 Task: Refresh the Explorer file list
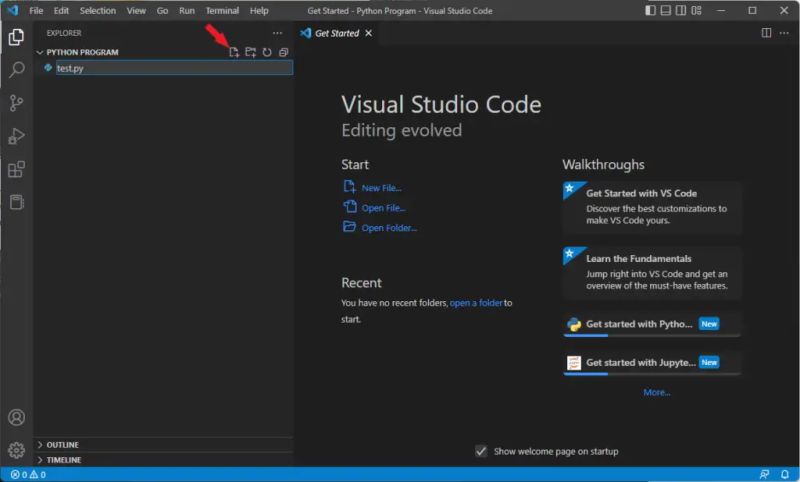point(267,52)
